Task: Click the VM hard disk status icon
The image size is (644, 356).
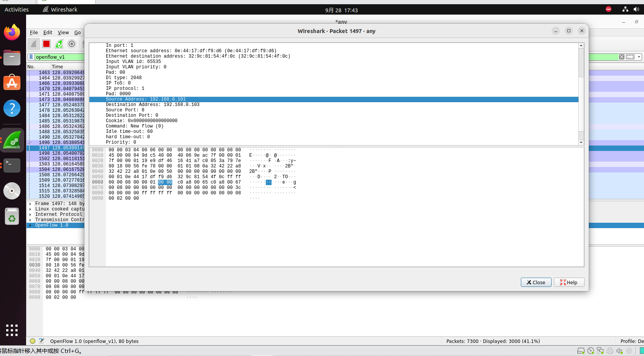Action: pos(581,351)
